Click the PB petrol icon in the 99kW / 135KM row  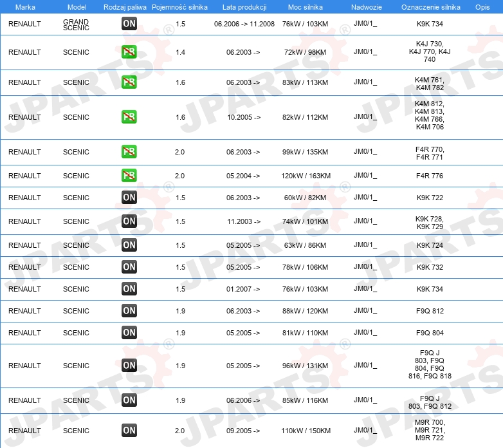click(x=129, y=151)
